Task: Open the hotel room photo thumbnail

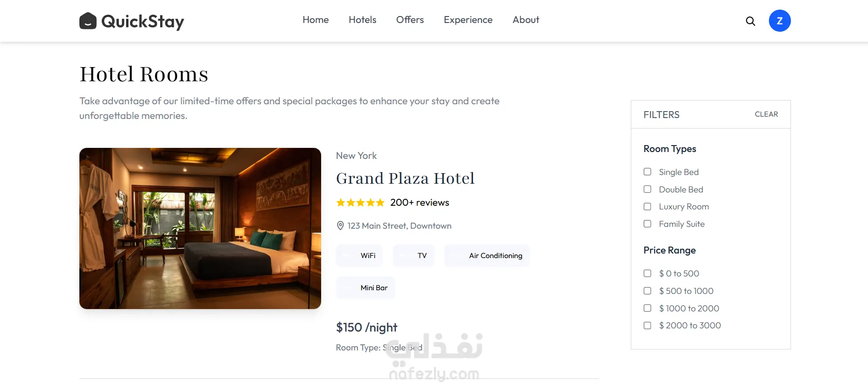Action: coord(200,228)
